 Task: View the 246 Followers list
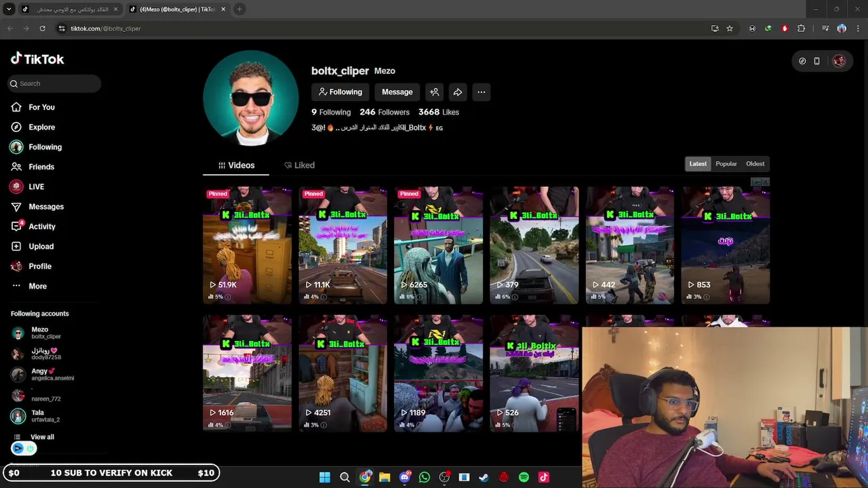pyautogui.click(x=384, y=112)
